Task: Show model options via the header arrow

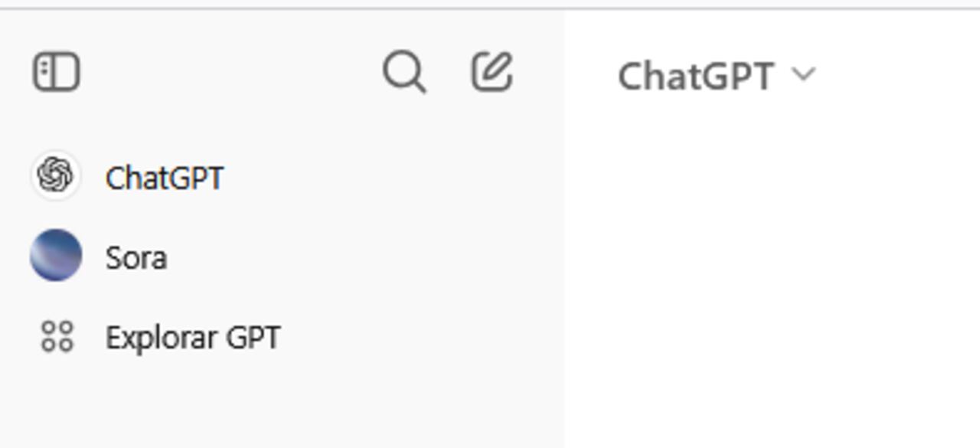Action: pos(803,74)
